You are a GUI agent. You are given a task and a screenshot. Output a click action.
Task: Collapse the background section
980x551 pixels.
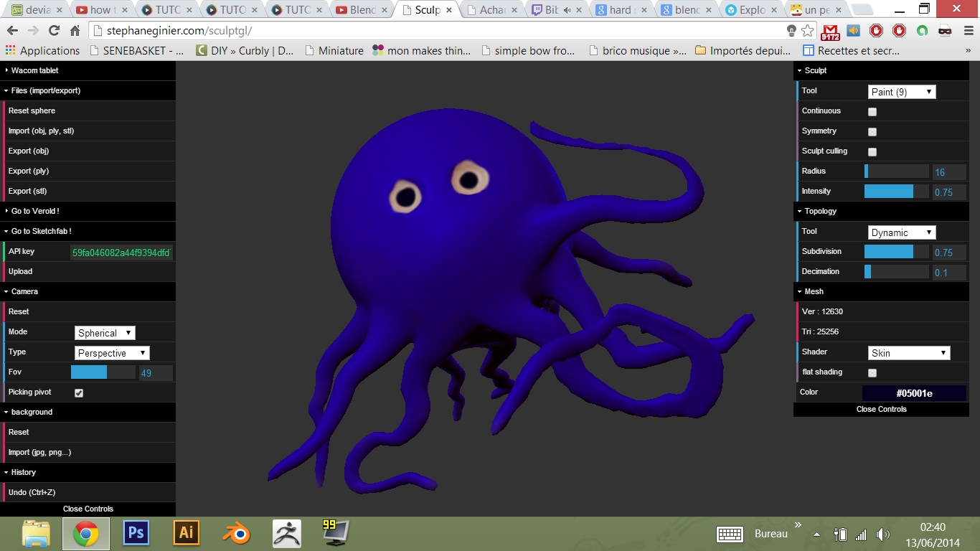click(x=88, y=412)
